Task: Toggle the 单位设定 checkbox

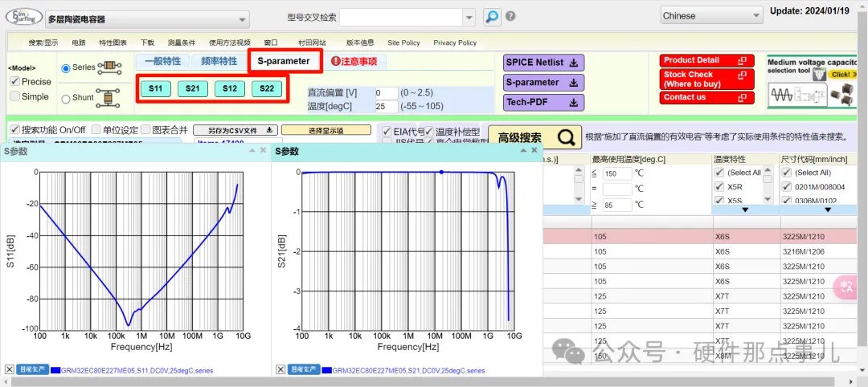Action: 96,129
